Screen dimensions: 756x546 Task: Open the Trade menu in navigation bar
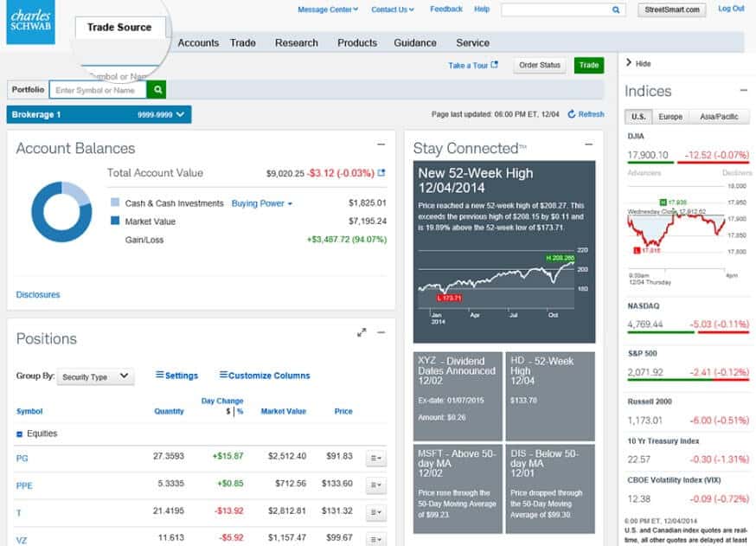pyautogui.click(x=242, y=43)
